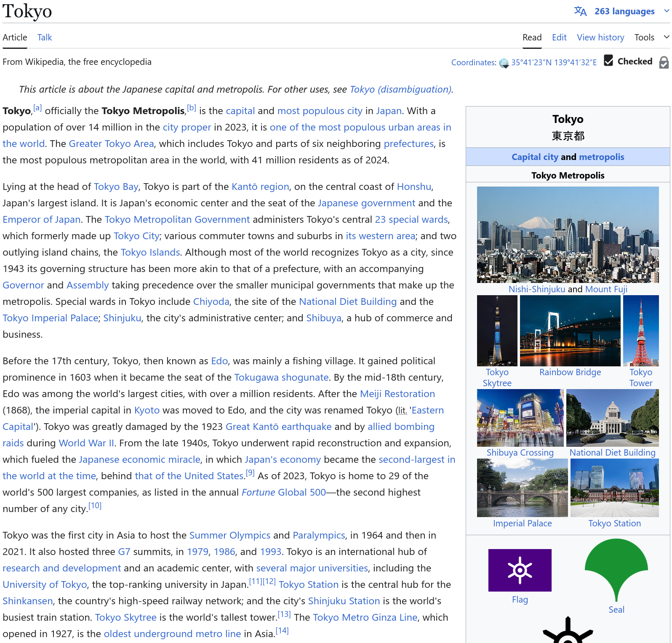Follow the Summer Olympics link
Image resolution: width=672 pixels, height=643 pixels.
click(x=230, y=535)
